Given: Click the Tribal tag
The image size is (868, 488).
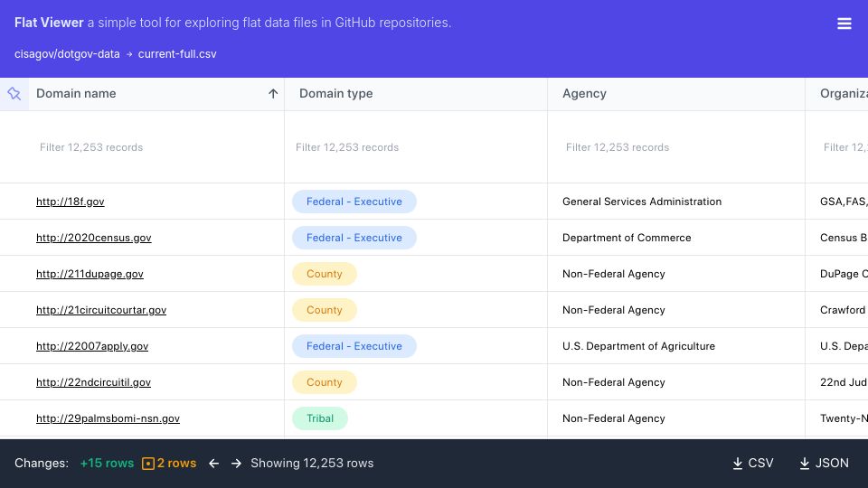Looking at the screenshot, I should pyautogui.click(x=320, y=418).
